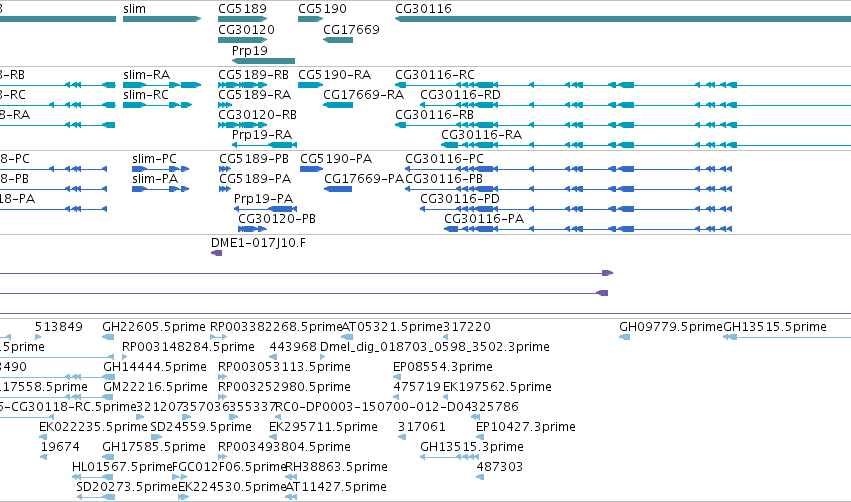Select the EP10427.3prime label

click(x=525, y=427)
